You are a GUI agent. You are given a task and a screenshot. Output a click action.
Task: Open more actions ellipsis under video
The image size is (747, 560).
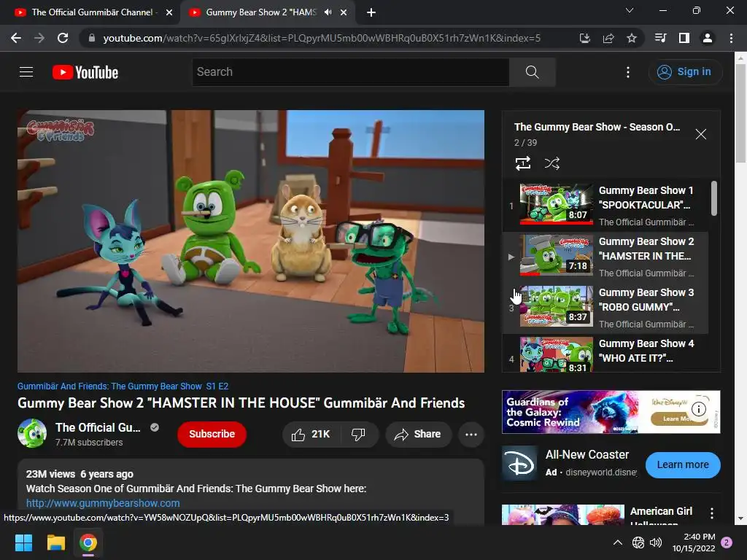pyautogui.click(x=471, y=435)
